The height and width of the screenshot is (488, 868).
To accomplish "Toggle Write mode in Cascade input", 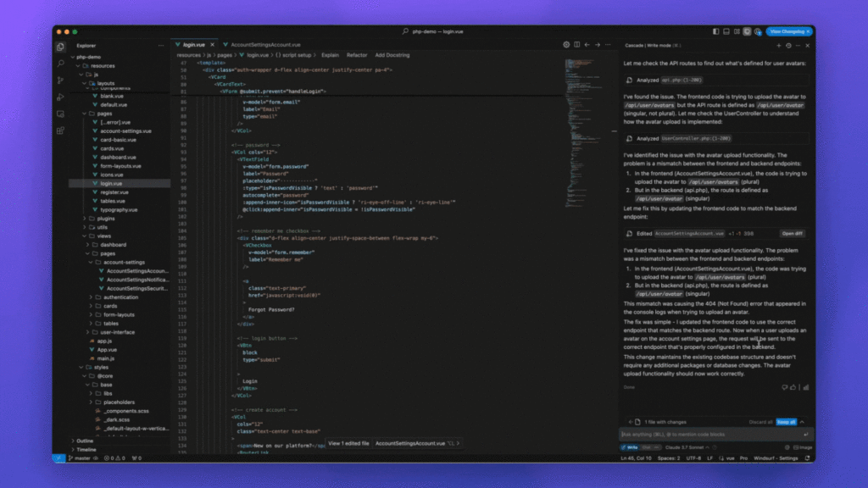I will [x=631, y=446].
